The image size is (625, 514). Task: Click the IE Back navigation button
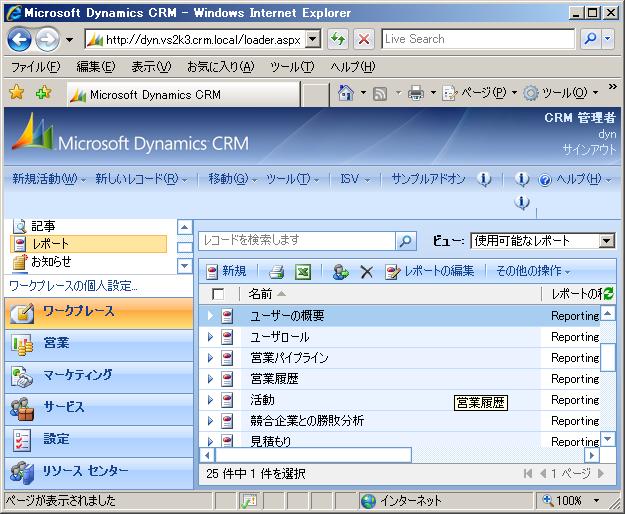pos(19,39)
